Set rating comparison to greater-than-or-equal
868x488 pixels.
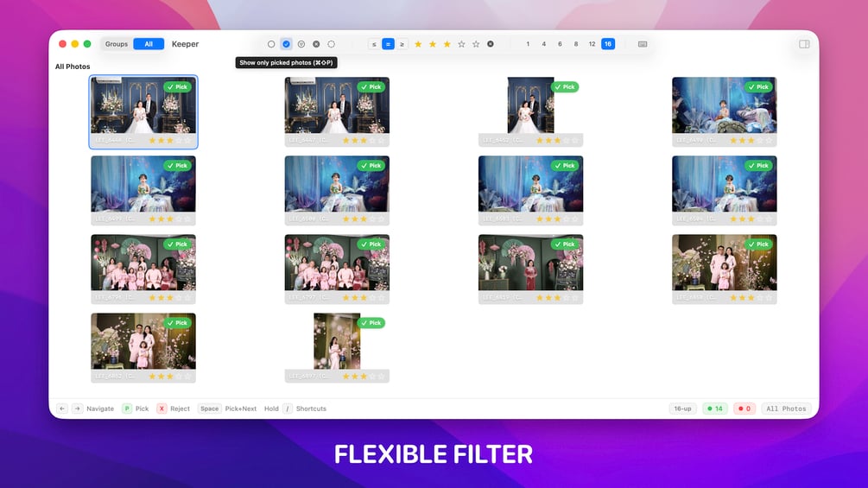point(402,44)
